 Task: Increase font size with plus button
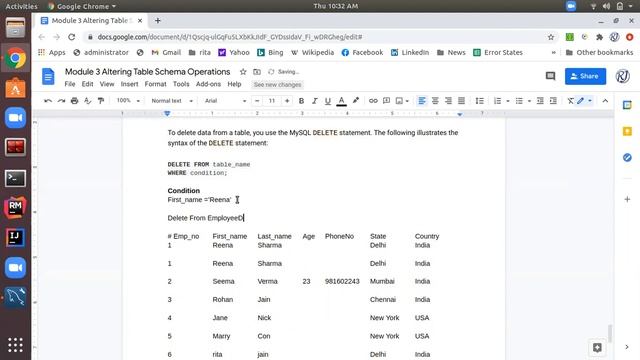[x=287, y=101]
